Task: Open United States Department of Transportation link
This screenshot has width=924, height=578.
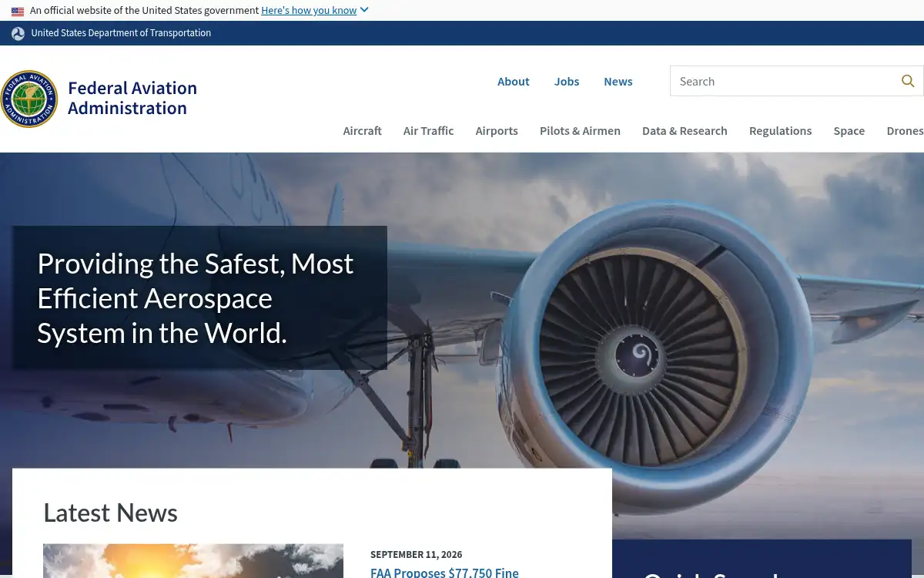Action: pyautogui.click(x=121, y=33)
